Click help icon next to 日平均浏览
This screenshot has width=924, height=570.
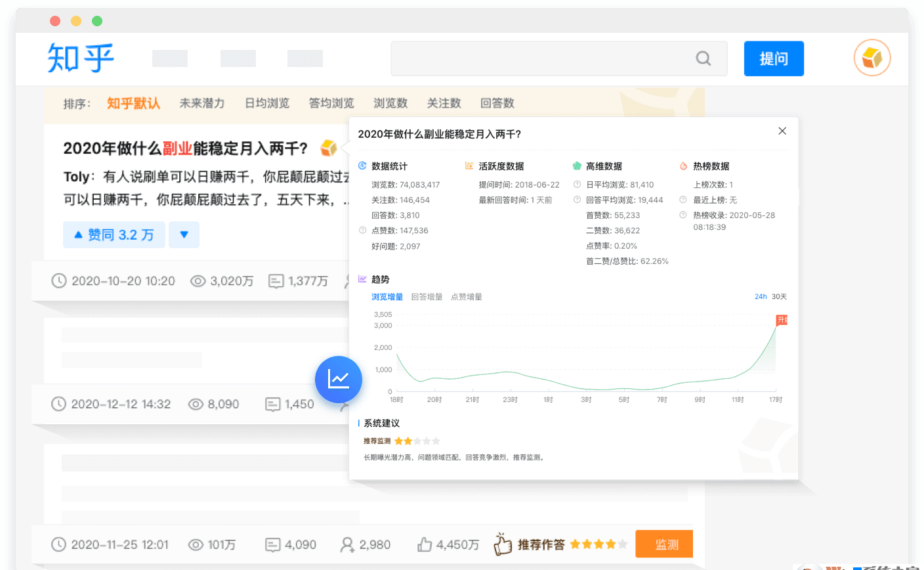tap(577, 185)
